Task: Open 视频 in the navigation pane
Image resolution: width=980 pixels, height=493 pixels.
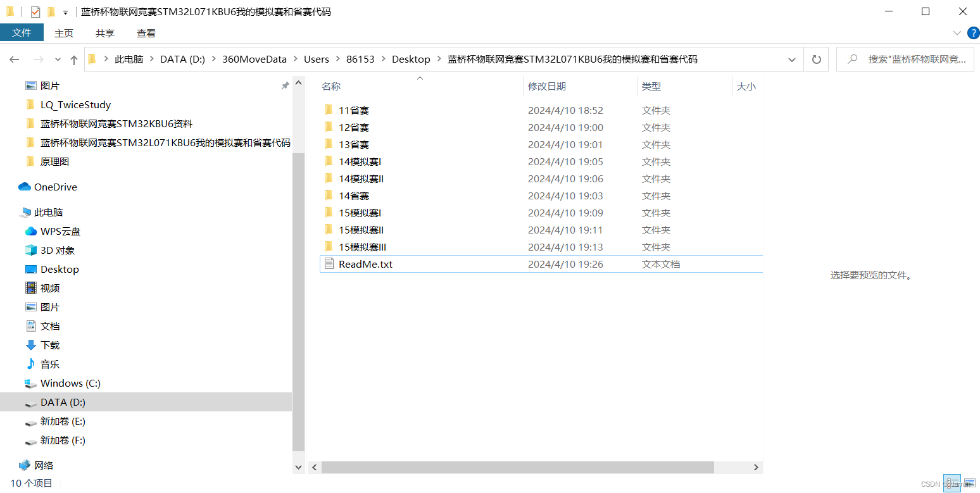Action: (x=50, y=288)
